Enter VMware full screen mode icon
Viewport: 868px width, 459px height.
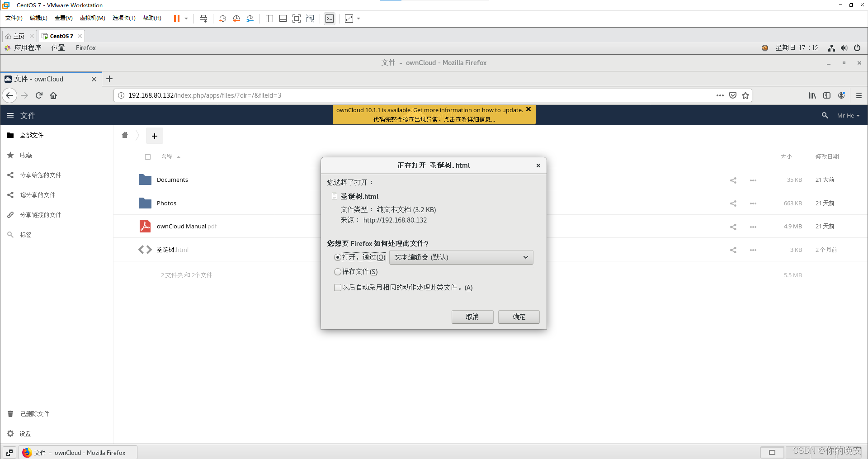[297, 19]
